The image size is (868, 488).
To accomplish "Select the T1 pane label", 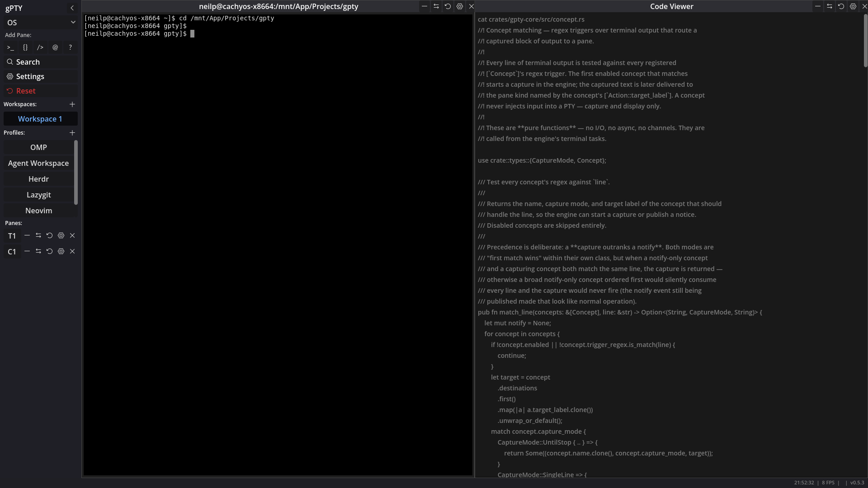I will [12, 236].
